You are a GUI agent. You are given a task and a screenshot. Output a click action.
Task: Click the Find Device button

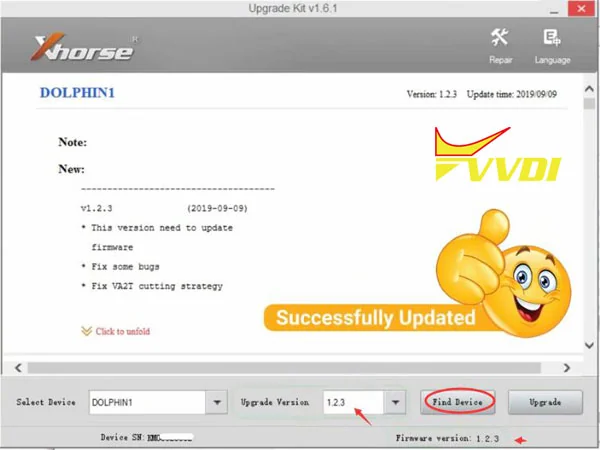coord(458,402)
